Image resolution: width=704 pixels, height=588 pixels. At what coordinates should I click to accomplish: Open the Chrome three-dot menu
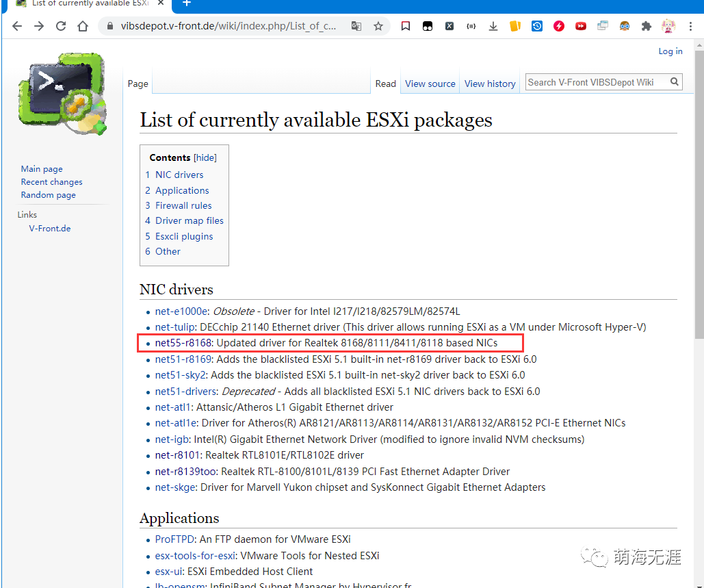(x=690, y=26)
